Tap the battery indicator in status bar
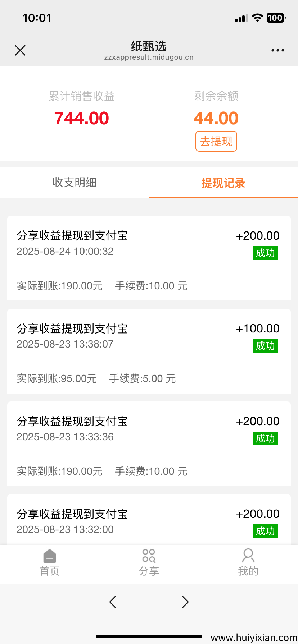The height and width of the screenshot is (644, 298). [276, 18]
